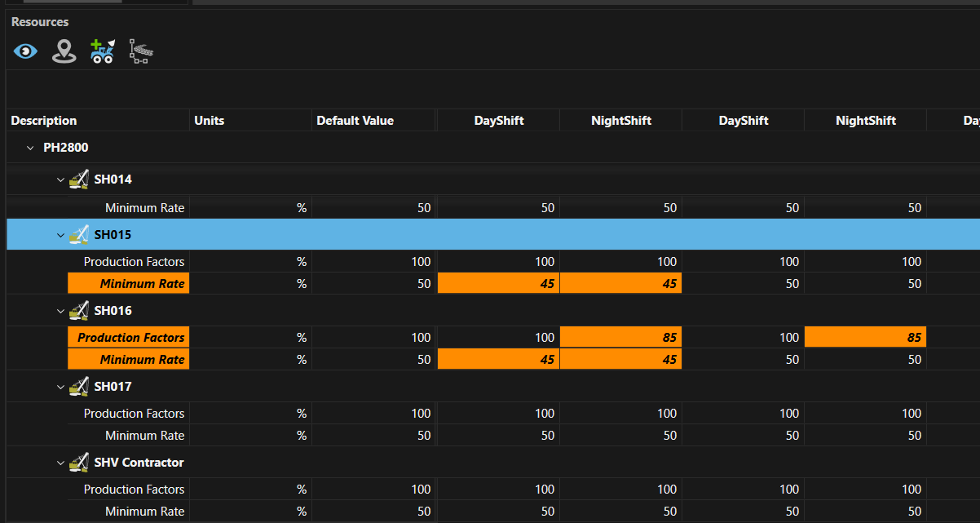Viewport: 980px width, 523px height.
Task: Click the Units column header
Action: pos(210,121)
